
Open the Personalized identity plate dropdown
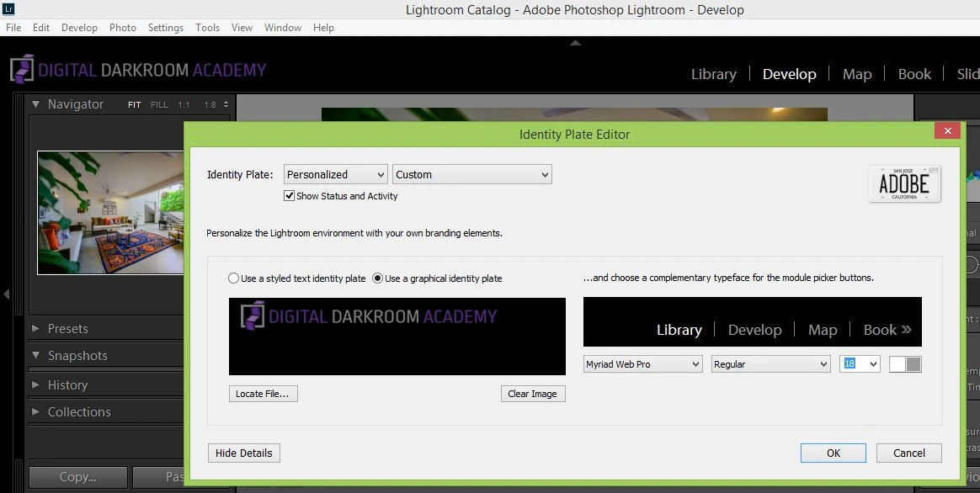pyautogui.click(x=336, y=174)
